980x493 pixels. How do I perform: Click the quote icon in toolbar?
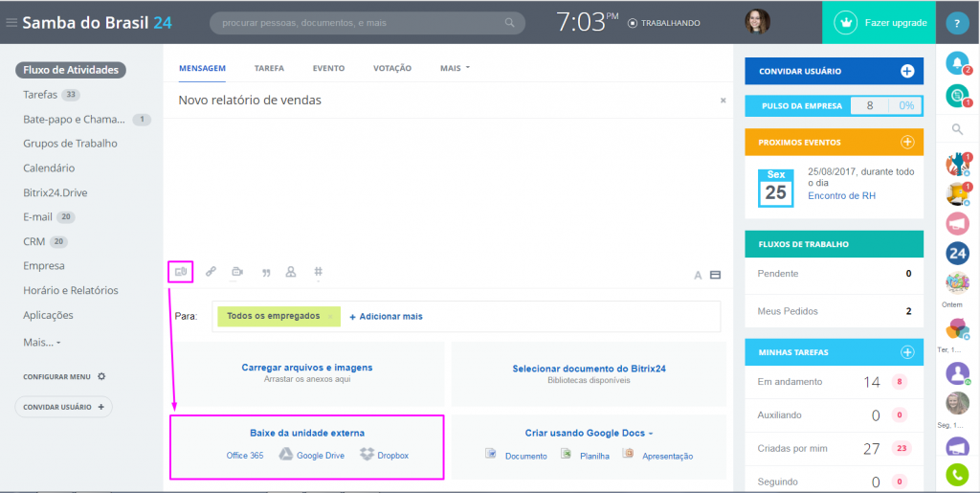(x=266, y=273)
